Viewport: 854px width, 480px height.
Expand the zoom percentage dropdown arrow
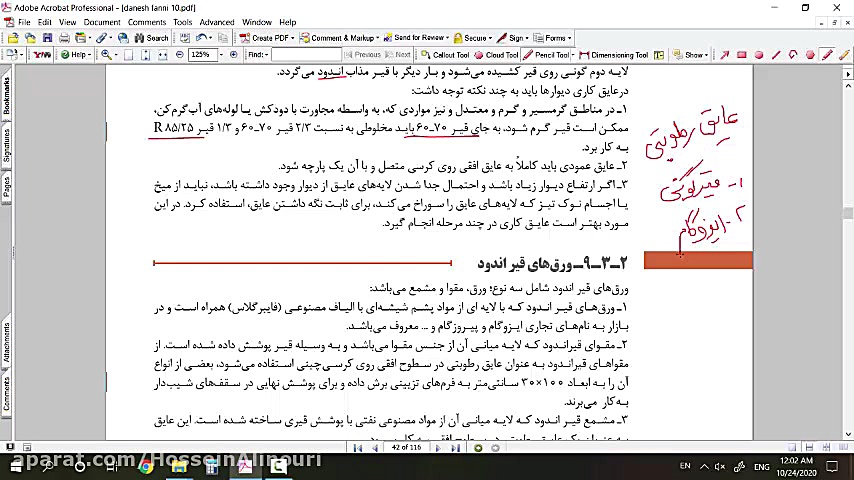[x=221, y=54]
